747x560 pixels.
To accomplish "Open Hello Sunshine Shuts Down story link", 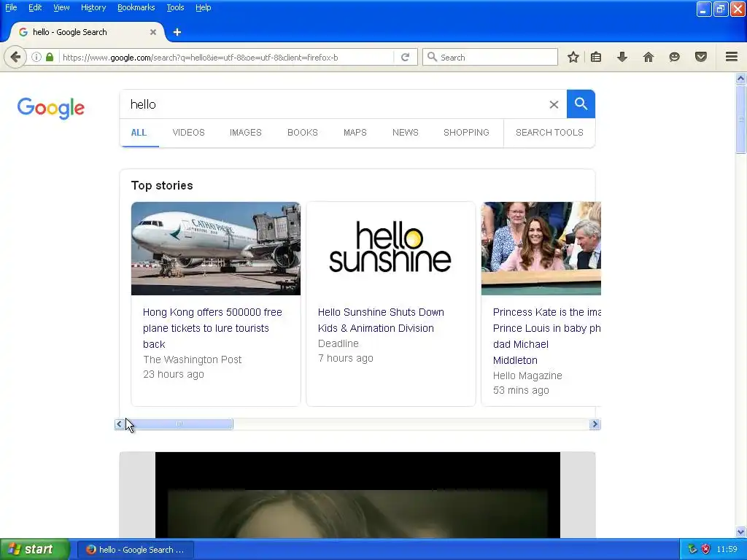I will [381, 320].
